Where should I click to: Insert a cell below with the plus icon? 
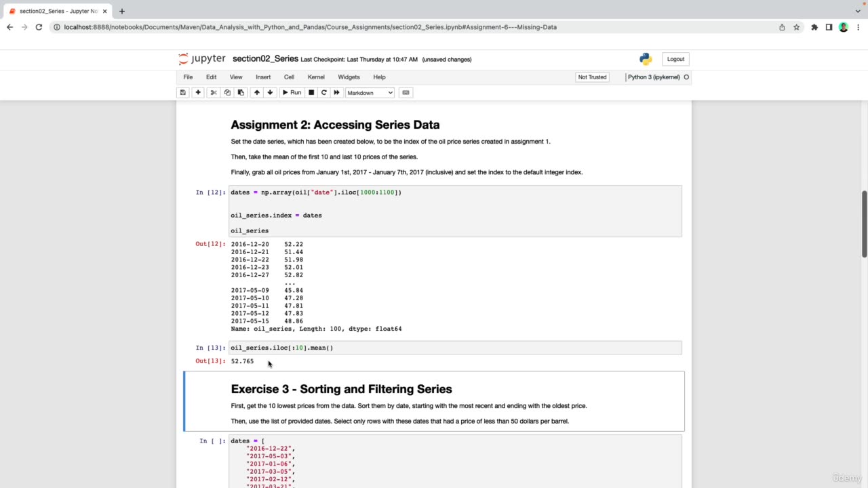(198, 93)
